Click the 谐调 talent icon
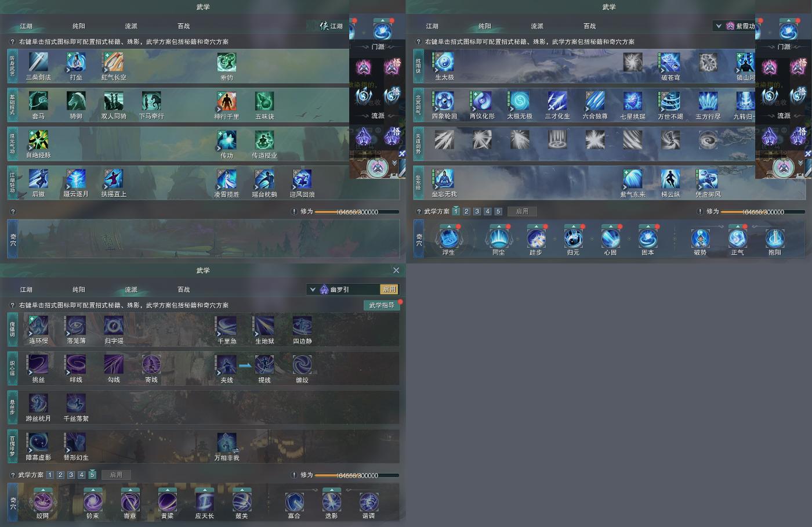 [x=369, y=502]
